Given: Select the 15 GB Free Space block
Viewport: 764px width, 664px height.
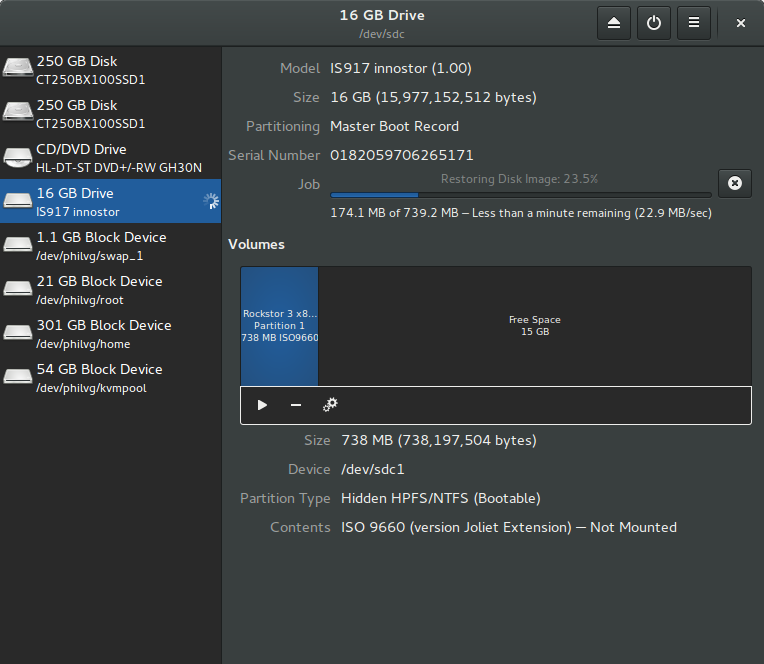Looking at the screenshot, I should 534,326.
